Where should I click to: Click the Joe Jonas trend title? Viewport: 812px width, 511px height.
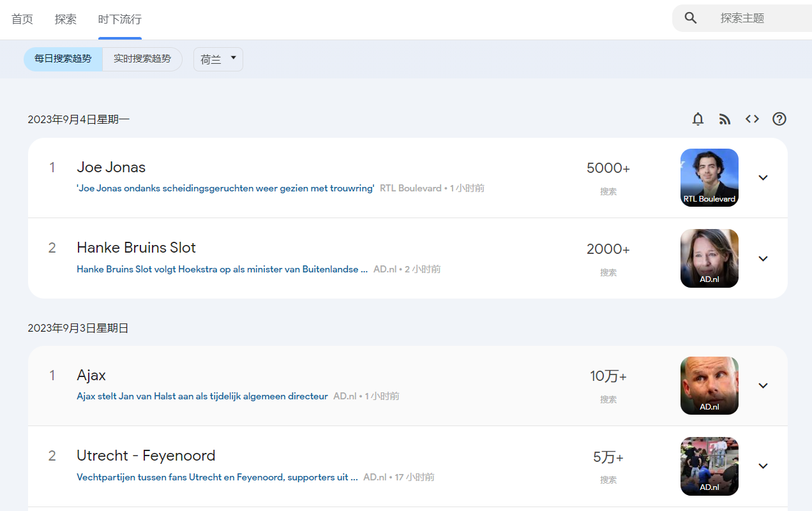coord(111,167)
